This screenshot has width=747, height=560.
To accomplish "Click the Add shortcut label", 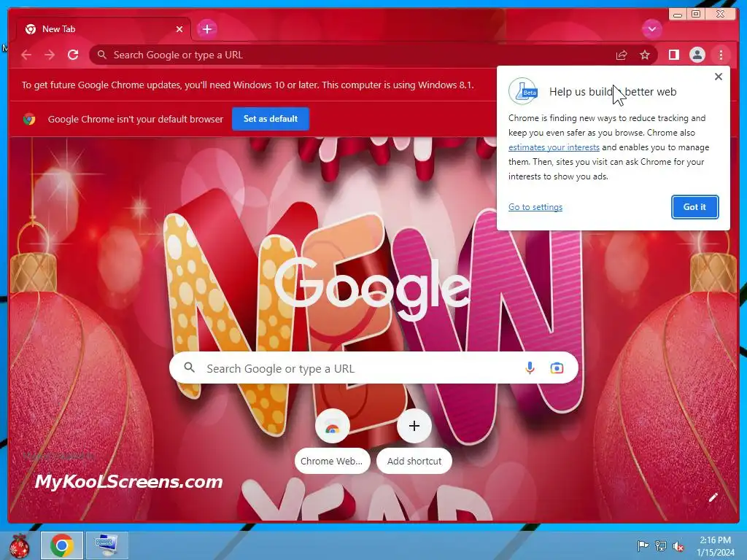I will tap(414, 461).
